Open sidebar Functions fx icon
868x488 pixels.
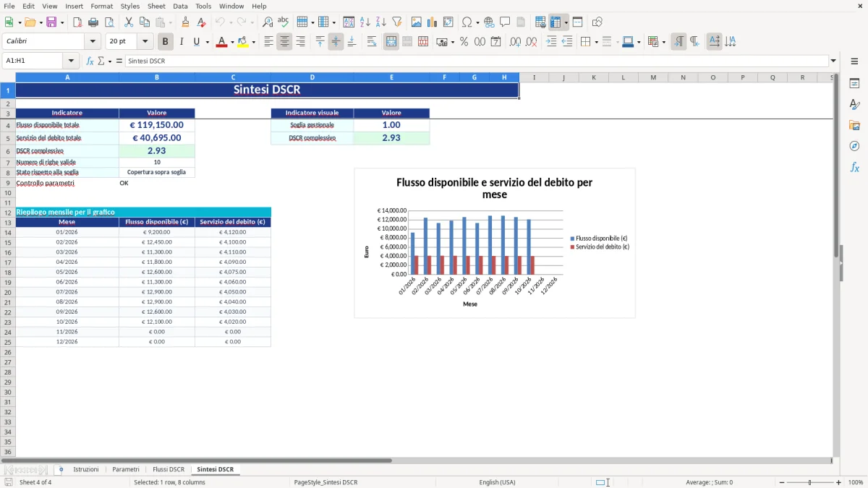(854, 167)
